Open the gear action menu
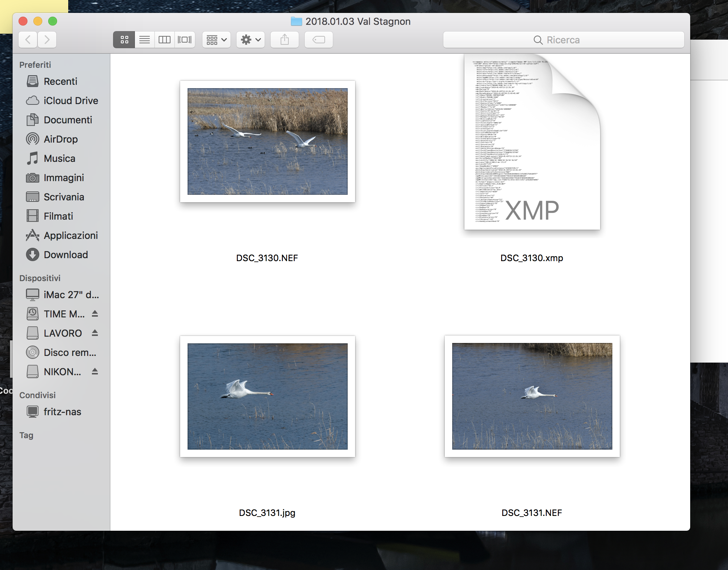Screen dimensions: 728x570 (x=251, y=40)
